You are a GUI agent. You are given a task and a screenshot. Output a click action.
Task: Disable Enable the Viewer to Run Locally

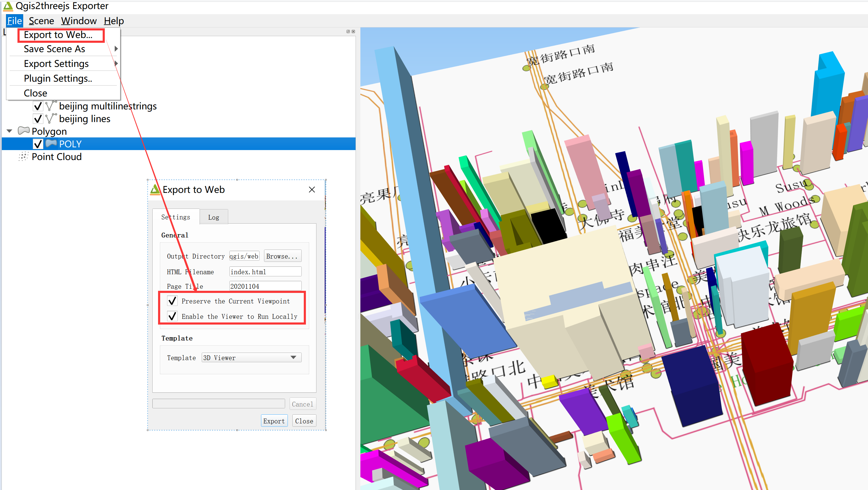[172, 316]
